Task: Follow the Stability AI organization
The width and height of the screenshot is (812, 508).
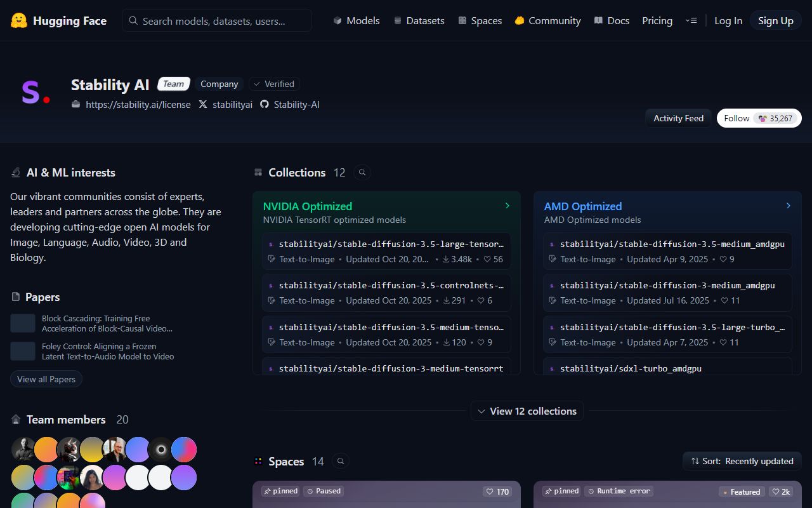Action: (736, 118)
